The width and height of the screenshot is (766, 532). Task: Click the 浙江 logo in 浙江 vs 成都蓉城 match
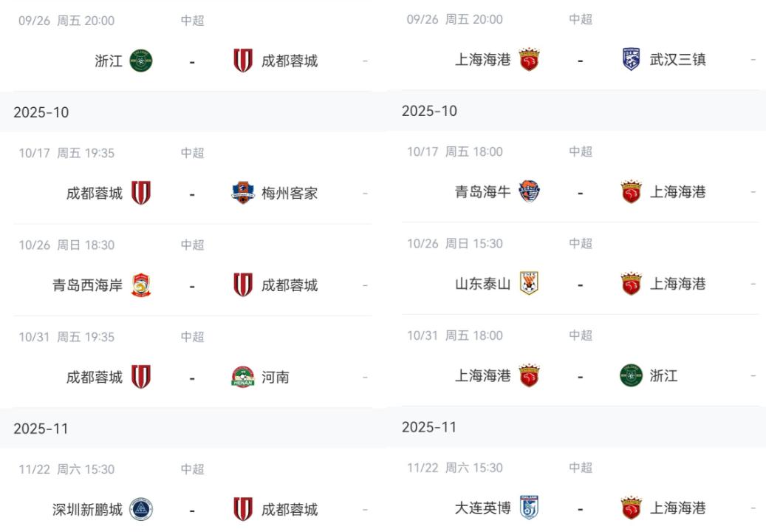[x=141, y=61]
